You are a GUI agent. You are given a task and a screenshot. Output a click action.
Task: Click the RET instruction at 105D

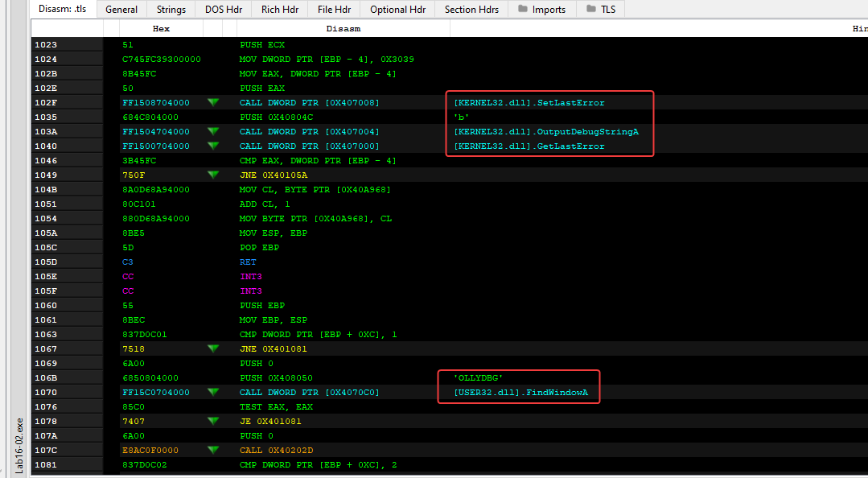(x=248, y=262)
